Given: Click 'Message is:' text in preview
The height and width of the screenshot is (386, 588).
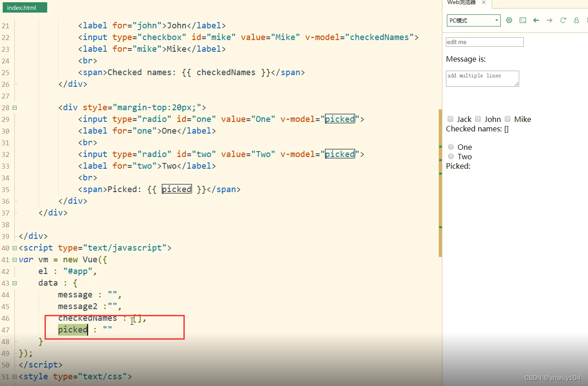Looking at the screenshot, I should coord(466,59).
